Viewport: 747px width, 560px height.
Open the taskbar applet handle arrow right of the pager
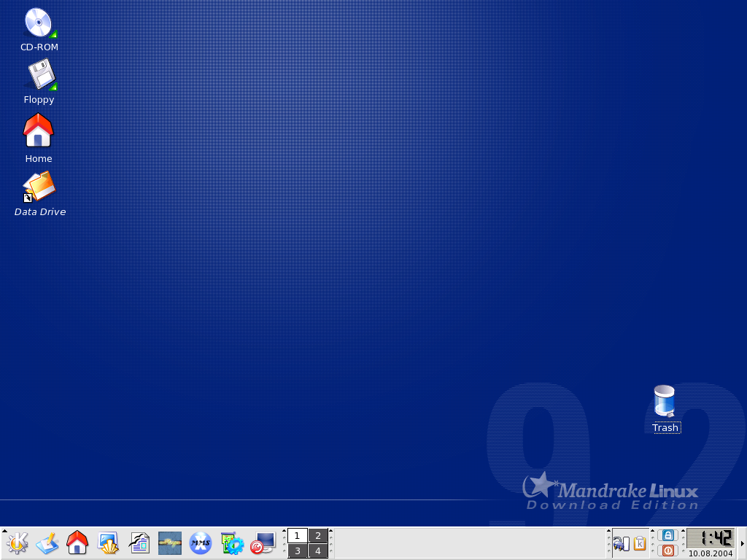coord(330,531)
